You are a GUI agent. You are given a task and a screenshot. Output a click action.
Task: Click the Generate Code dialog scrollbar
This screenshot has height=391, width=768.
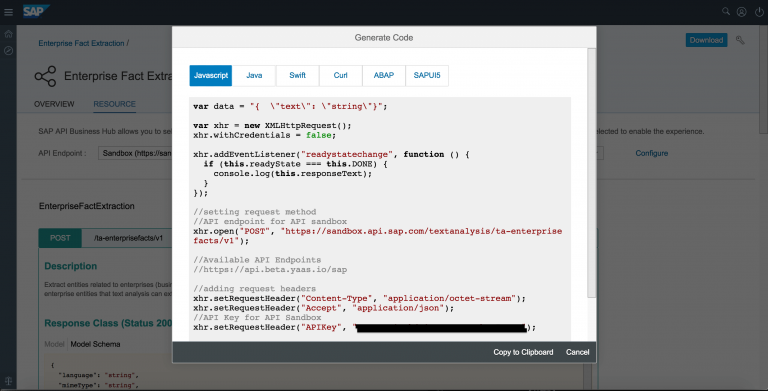pyautogui.click(x=591, y=172)
